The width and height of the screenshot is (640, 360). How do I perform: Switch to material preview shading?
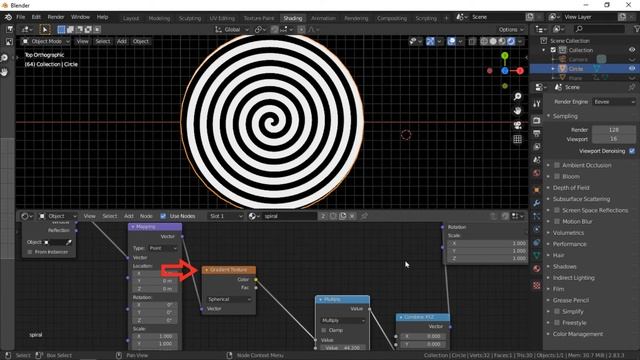[502, 41]
